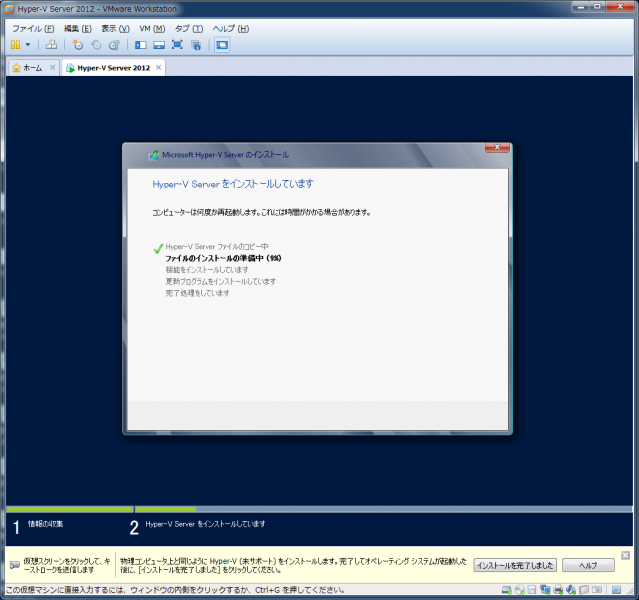Click the ヘルプ button in the info bar

(588, 565)
